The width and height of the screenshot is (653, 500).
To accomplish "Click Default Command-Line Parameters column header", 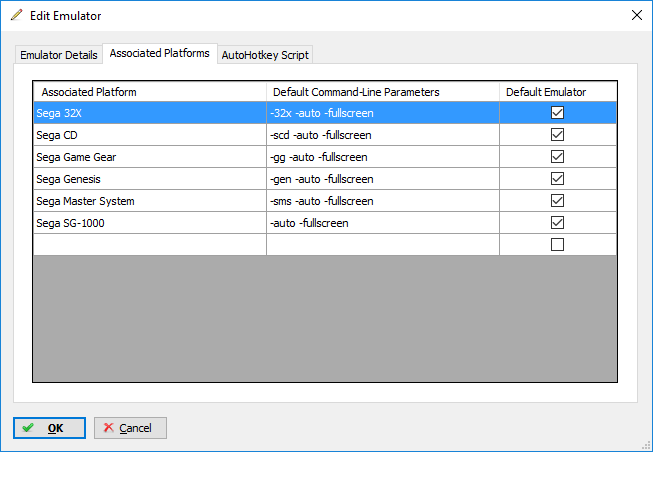I will [383, 92].
